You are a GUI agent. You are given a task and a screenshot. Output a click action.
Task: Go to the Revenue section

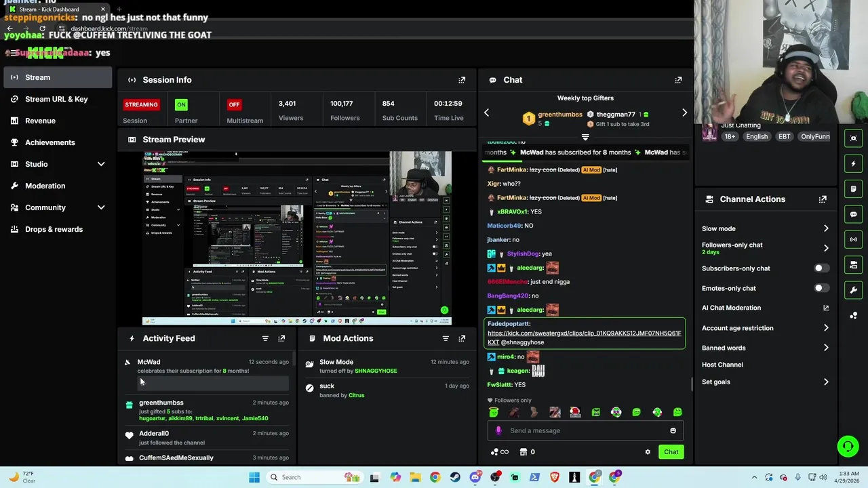tap(57, 121)
